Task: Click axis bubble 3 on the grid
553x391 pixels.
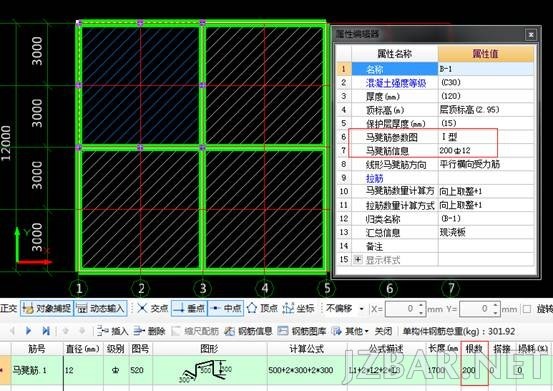Action: tap(202, 288)
